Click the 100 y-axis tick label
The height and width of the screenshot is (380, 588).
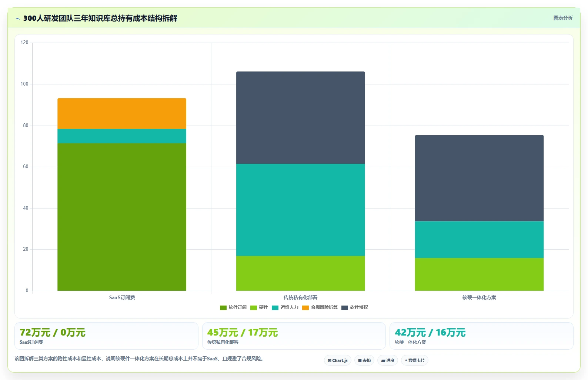[x=24, y=84]
